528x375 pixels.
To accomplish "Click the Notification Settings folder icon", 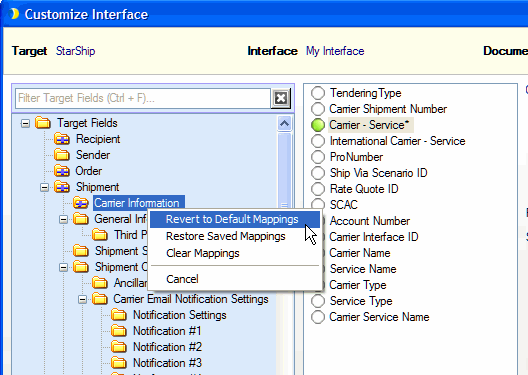I will [119, 315].
